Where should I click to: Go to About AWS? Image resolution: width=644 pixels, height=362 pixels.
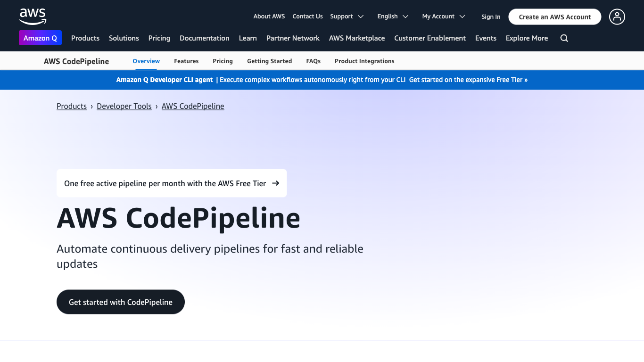[269, 16]
